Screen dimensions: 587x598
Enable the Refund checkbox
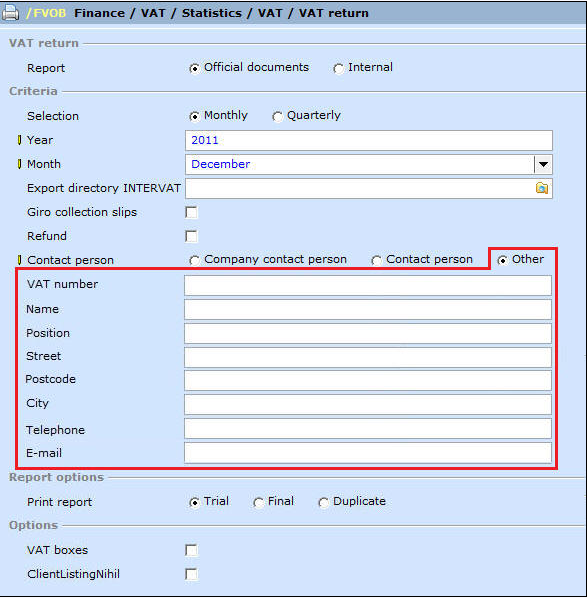coord(191,236)
